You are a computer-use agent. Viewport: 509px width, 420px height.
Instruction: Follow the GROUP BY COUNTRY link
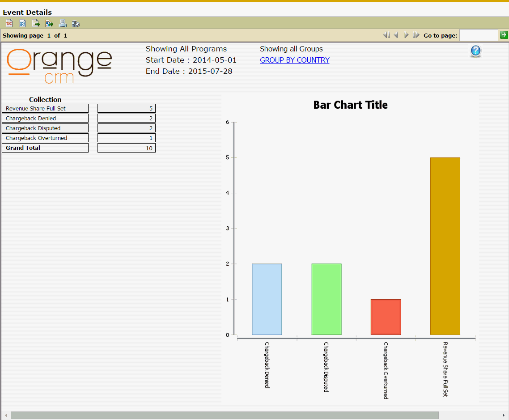click(x=294, y=60)
